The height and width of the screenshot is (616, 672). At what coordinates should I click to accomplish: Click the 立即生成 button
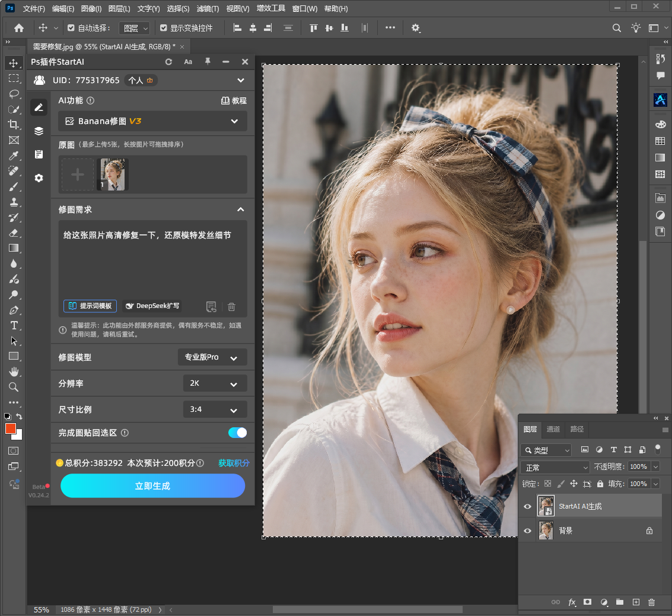click(152, 485)
